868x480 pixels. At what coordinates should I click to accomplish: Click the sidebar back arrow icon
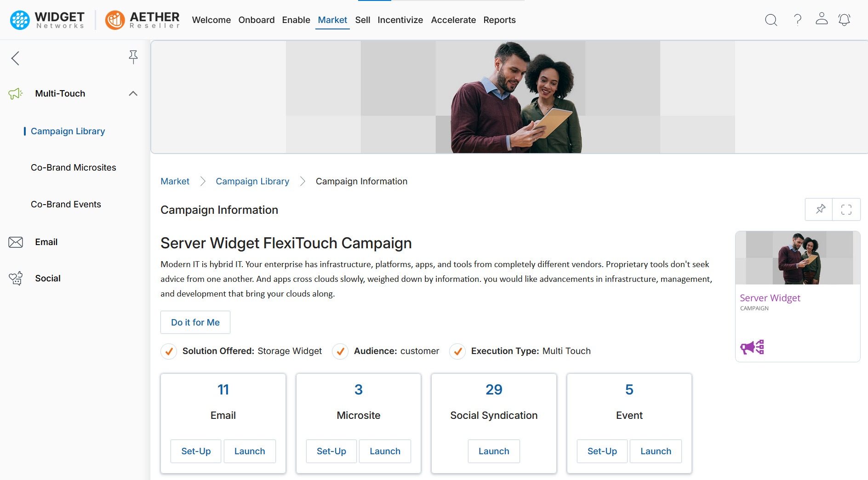point(16,58)
